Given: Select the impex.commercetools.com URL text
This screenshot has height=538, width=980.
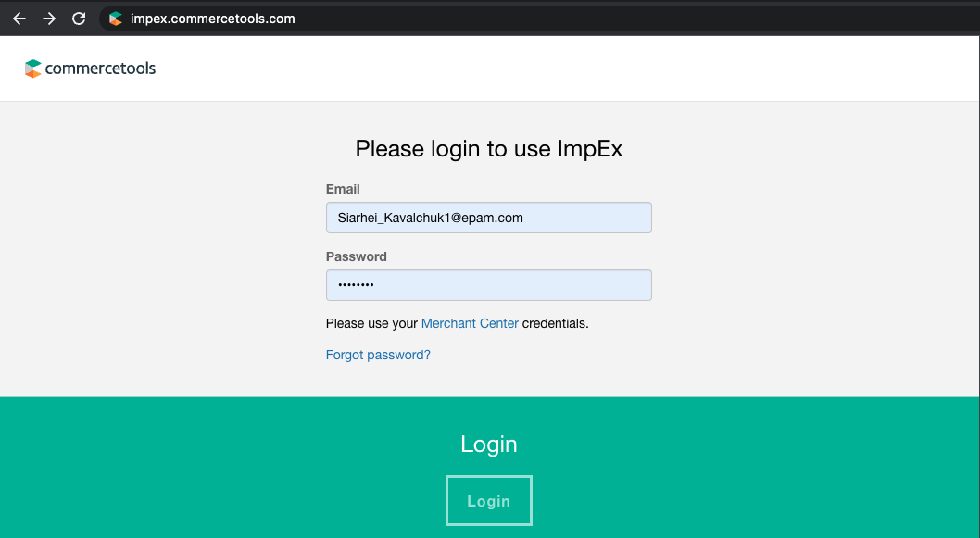Looking at the screenshot, I should click(213, 19).
